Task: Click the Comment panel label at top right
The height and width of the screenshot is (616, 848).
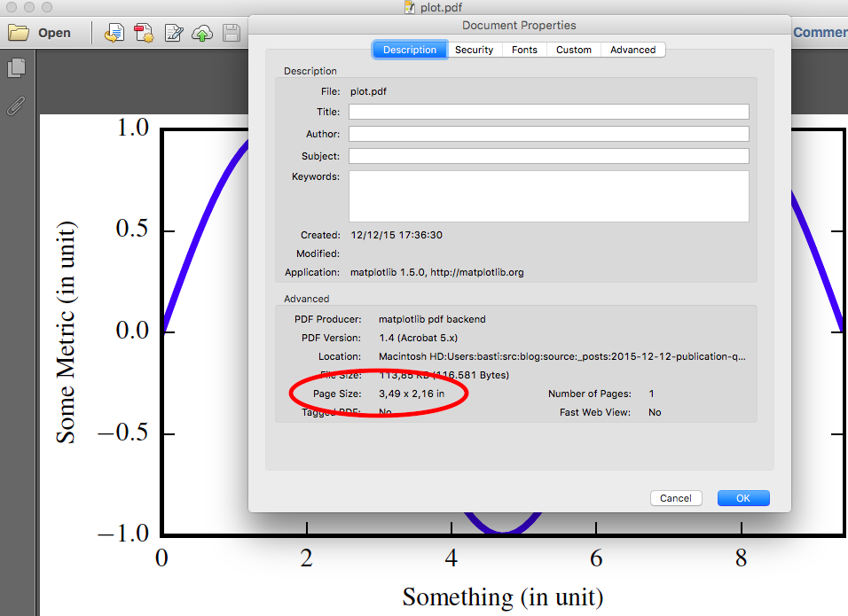Action: [x=820, y=33]
